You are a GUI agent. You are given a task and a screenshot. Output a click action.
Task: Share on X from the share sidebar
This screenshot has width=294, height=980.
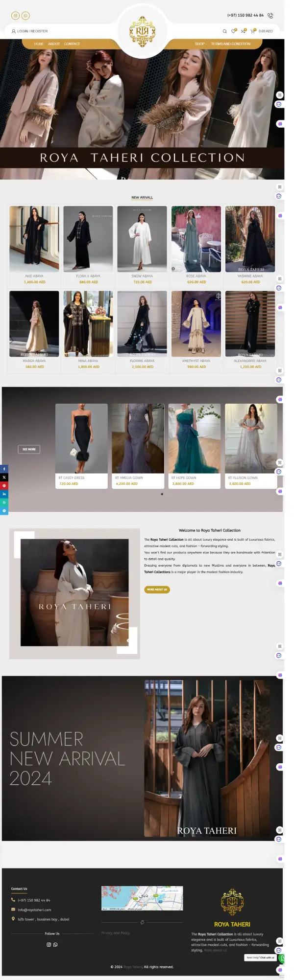click(4, 477)
